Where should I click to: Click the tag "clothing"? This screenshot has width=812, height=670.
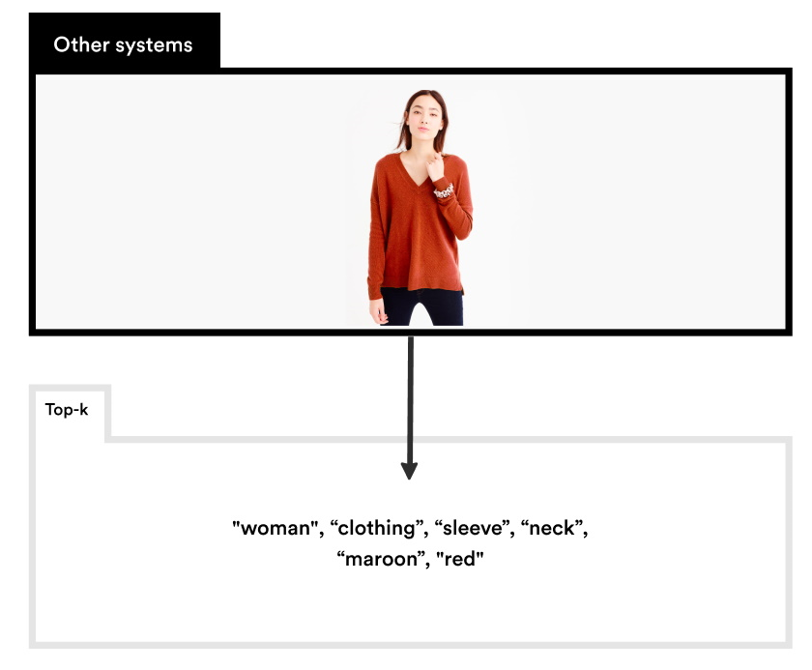376,528
